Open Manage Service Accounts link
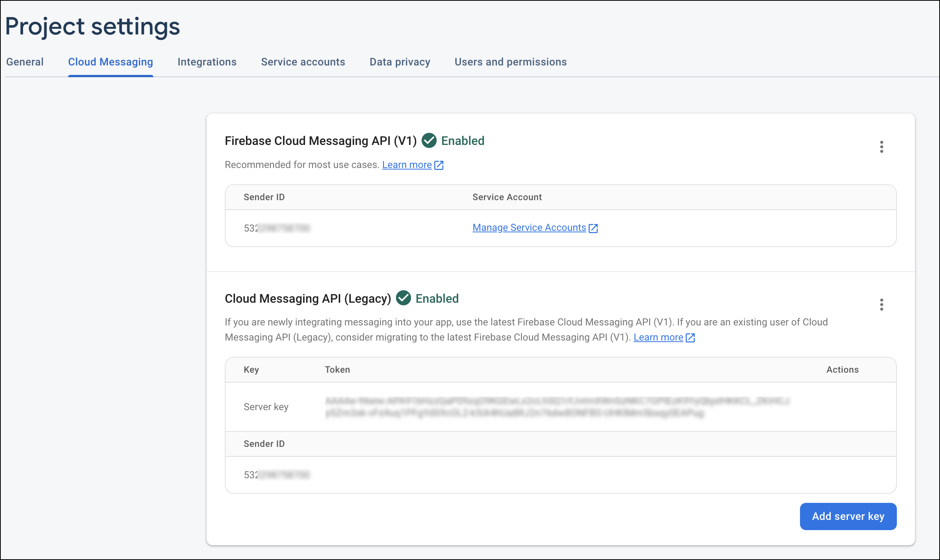Viewport: 940px width, 560px height. click(529, 228)
